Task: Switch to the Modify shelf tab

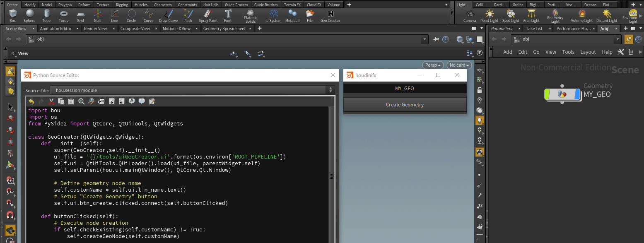Action: click(x=30, y=5)
